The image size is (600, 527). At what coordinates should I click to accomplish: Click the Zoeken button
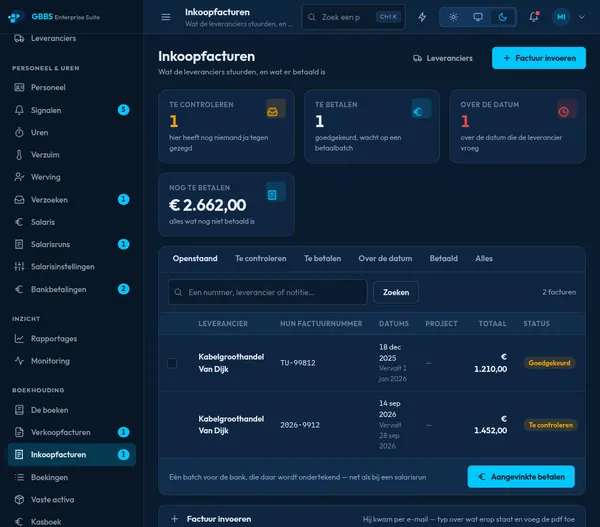(396, 292)
